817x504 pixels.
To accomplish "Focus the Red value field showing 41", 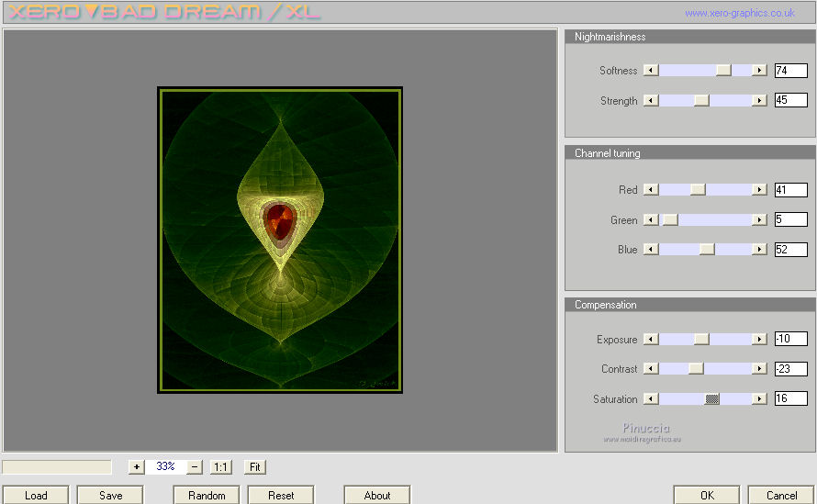I will point(791,190).
